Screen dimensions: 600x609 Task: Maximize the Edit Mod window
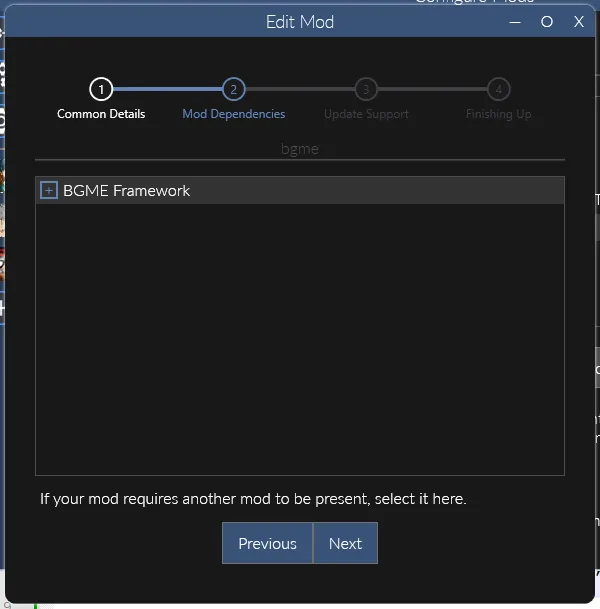[x=547, y=22]
